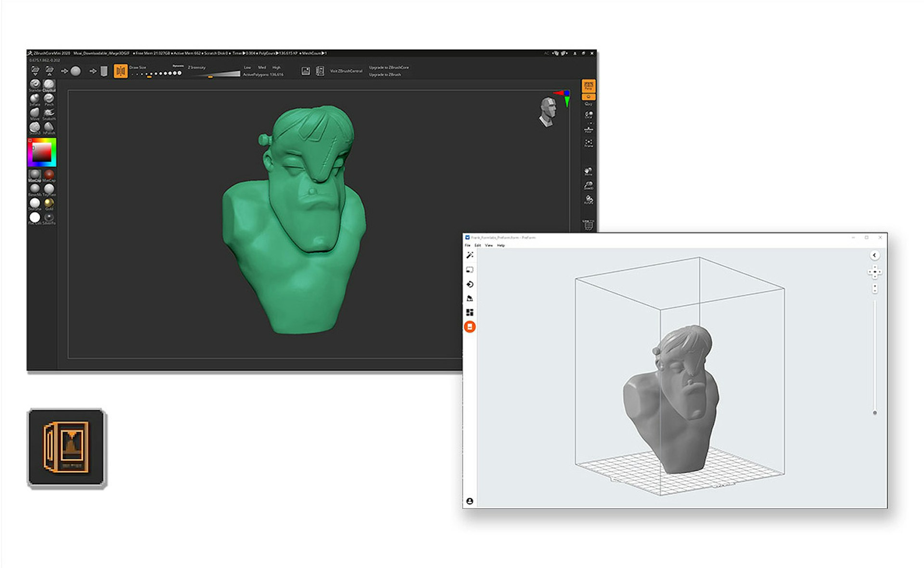Select PreForm's Supports tool icon
Viewport: 924px width, 568px height.
pos(470,298)
